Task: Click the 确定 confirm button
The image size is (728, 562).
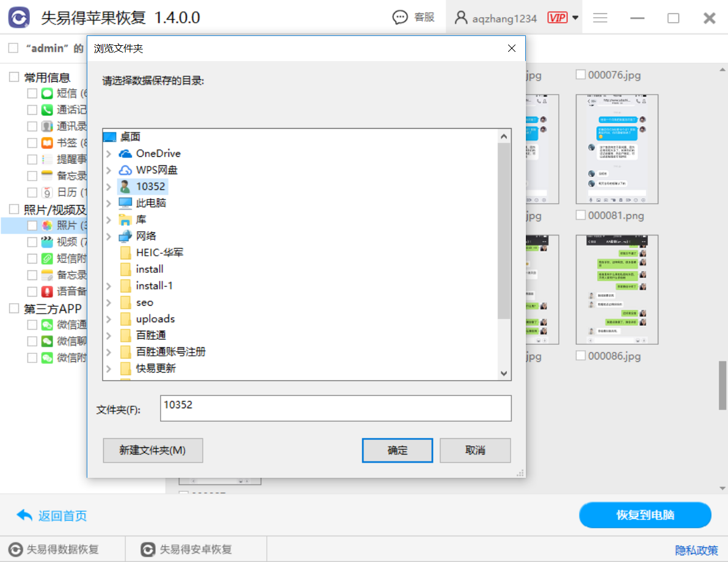Action: pos(397,450)
